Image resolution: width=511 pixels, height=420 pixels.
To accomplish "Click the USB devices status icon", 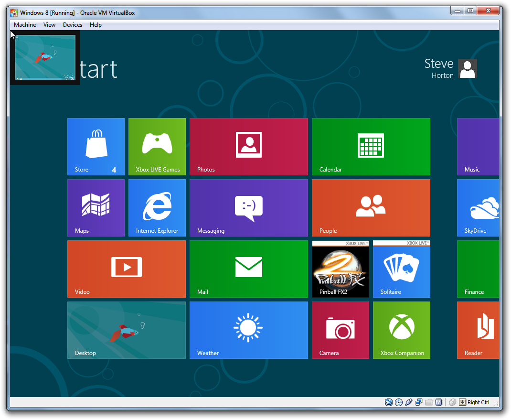I will pyautogui.click(x=409, y=402).
